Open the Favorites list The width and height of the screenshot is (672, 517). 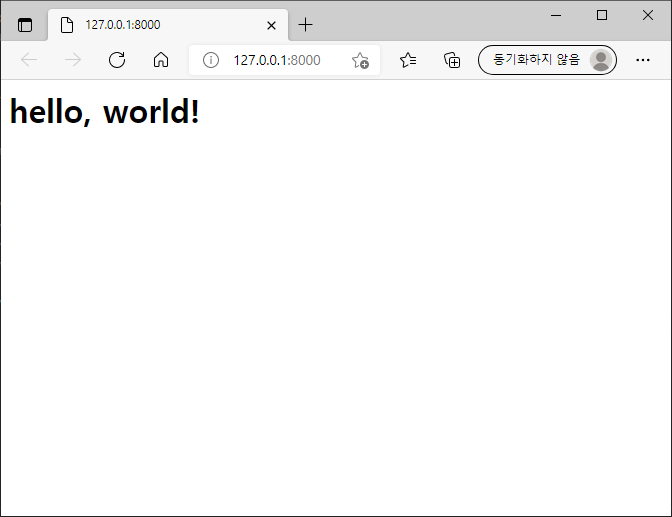tap(408, 60)
